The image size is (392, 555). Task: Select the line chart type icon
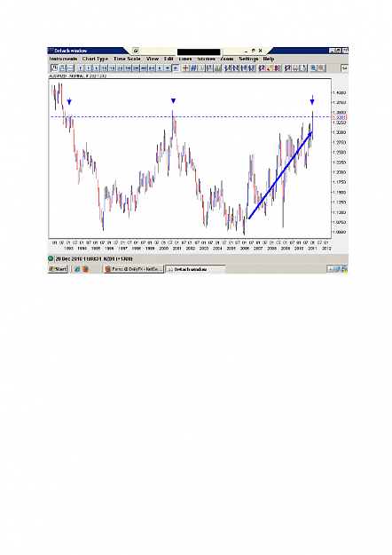tap(70, 68)
